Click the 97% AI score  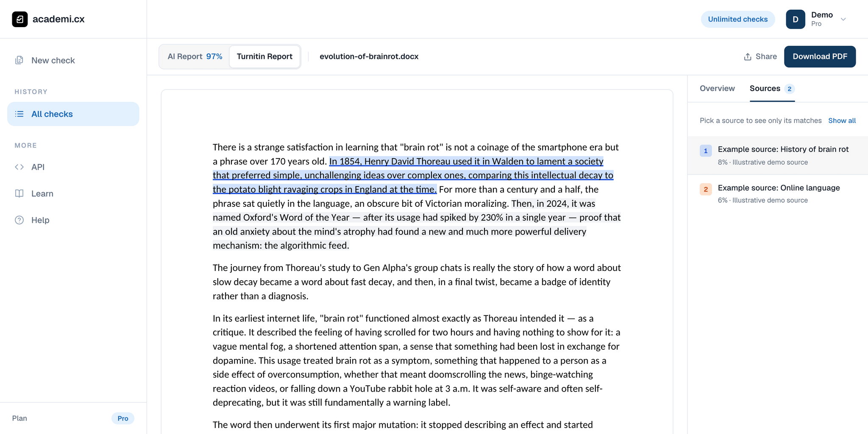214,56
